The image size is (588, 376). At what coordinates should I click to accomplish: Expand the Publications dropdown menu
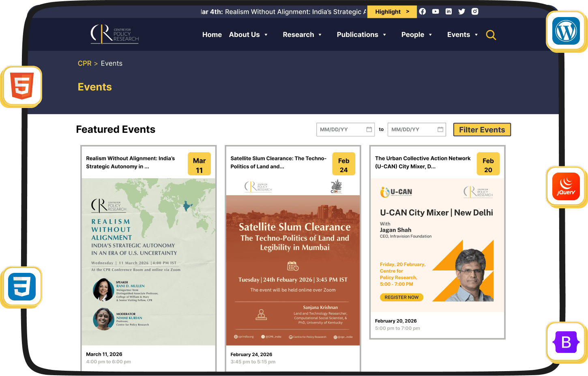click(x=361, y=35)
